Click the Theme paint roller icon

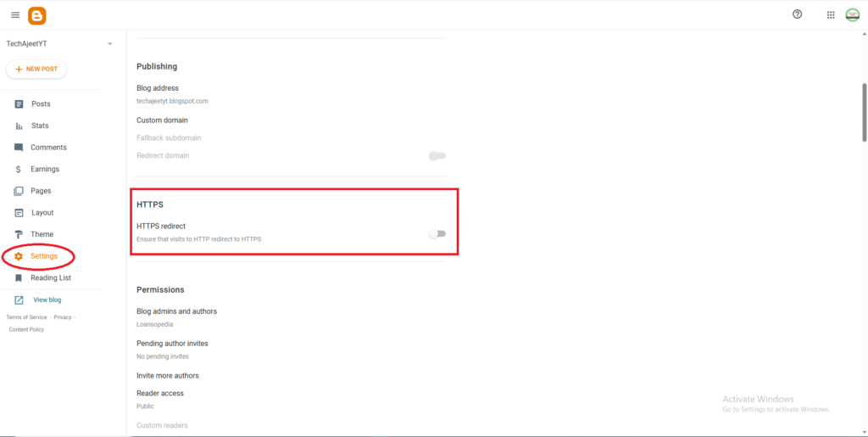19,234
